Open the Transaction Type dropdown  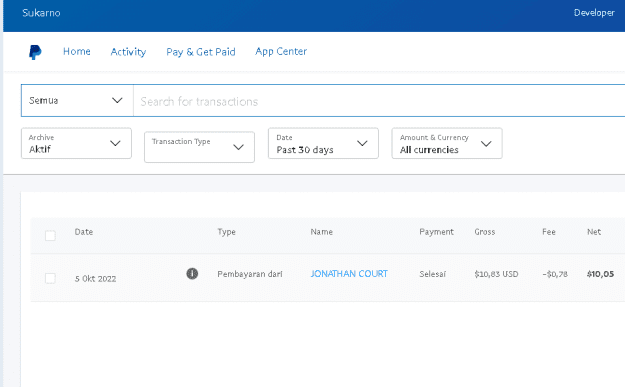pyautogui.click(x=199, y=147)
